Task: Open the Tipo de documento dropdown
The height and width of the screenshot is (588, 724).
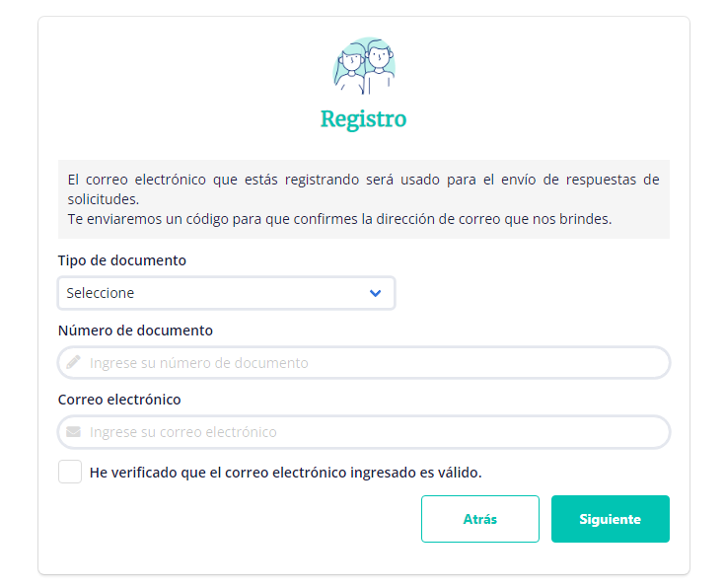Action: 226,293
